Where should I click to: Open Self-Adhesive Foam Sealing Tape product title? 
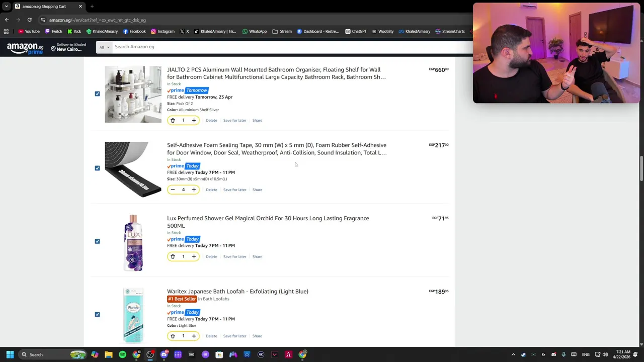point(277,149)
